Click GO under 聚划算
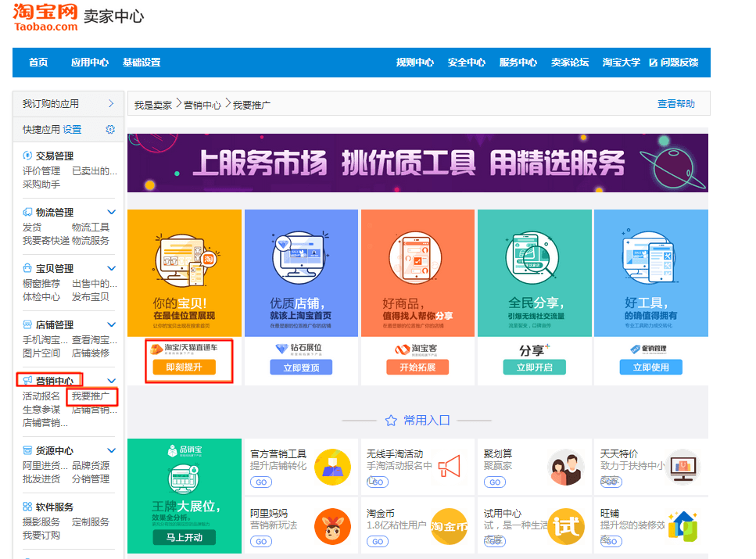The width and height of the screenshot is (756, 559). (495, 482)
